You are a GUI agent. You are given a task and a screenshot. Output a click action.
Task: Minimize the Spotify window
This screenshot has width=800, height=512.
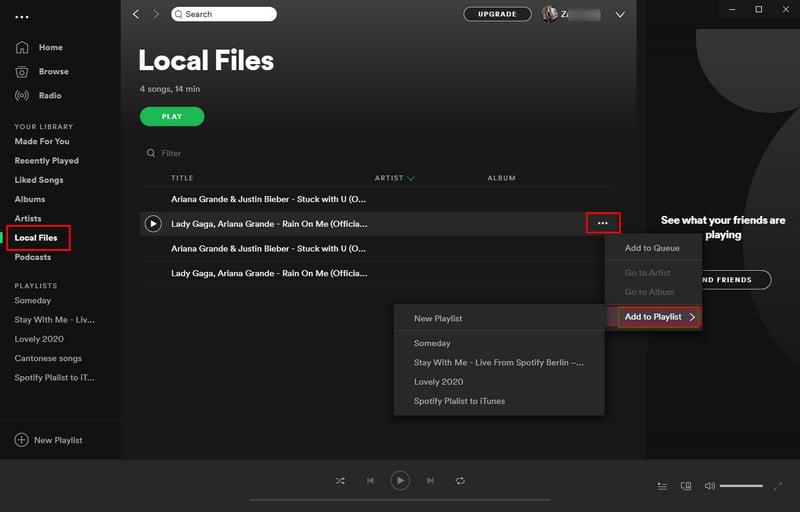pyautogui.click(x=732, y=9)
